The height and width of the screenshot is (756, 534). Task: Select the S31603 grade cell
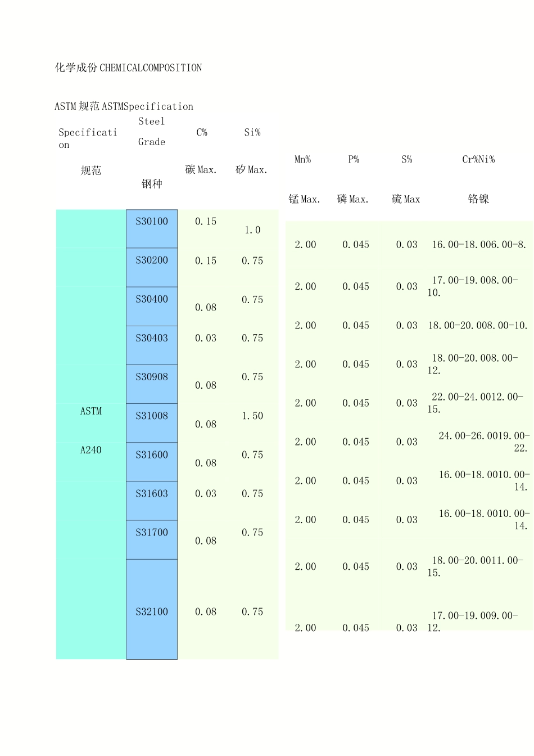point(152,493)
